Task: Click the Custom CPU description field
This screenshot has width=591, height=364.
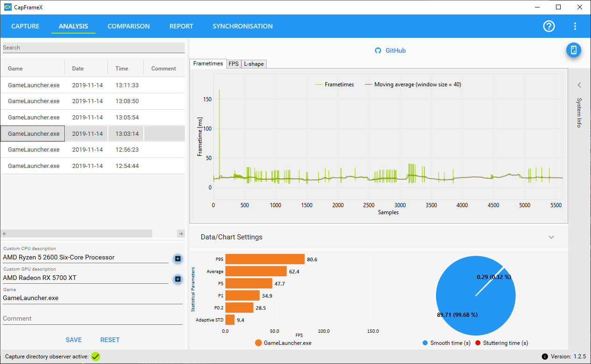Action: [x=85, y=257]
